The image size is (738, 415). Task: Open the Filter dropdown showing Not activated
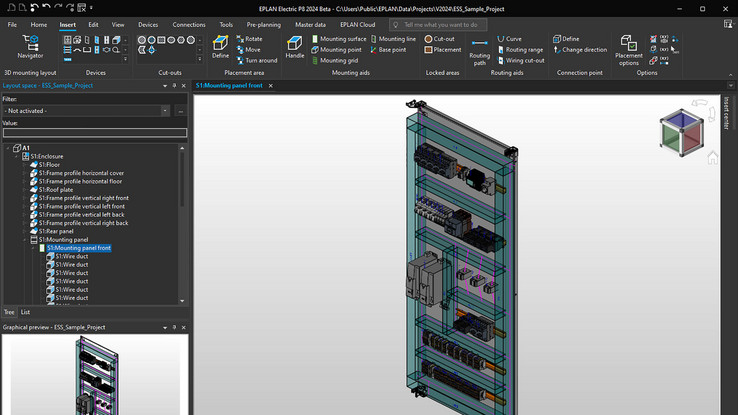pos(86,110)
